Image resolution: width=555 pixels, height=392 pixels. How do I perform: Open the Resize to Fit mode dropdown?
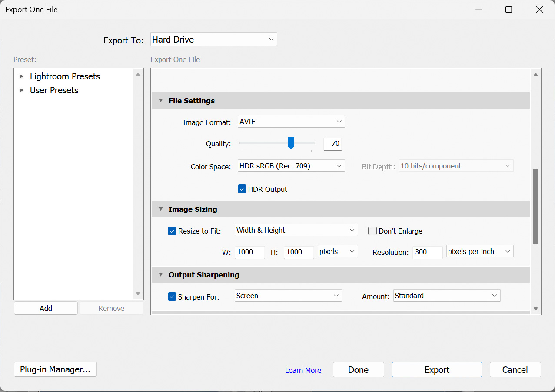coord(296,230)
